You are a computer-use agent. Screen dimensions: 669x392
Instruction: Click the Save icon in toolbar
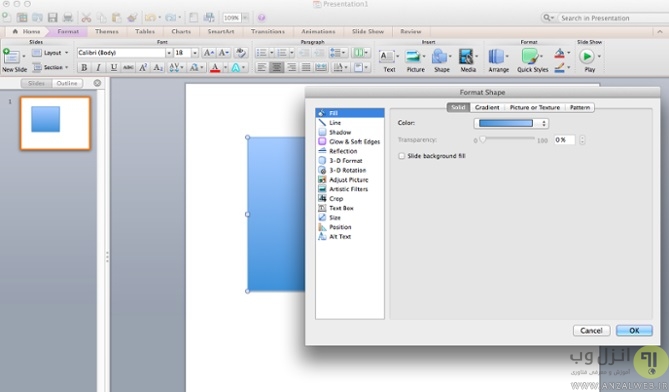click(52, 17)
